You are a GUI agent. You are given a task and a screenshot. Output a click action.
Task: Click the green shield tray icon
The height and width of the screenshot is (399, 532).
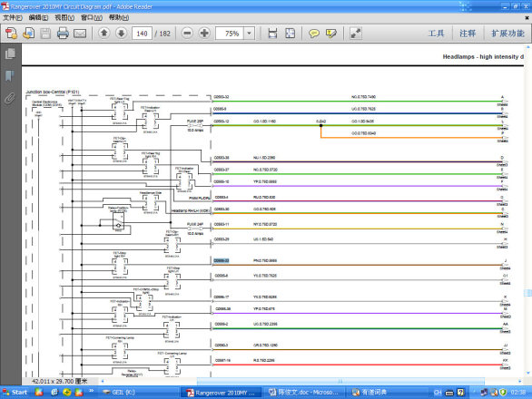tap(503, 393)
